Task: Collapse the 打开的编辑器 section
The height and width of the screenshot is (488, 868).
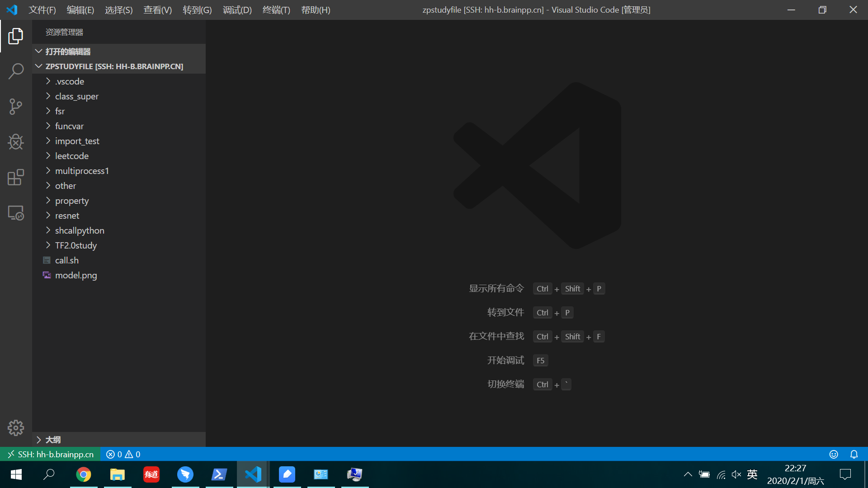Action: pos(68,52)
